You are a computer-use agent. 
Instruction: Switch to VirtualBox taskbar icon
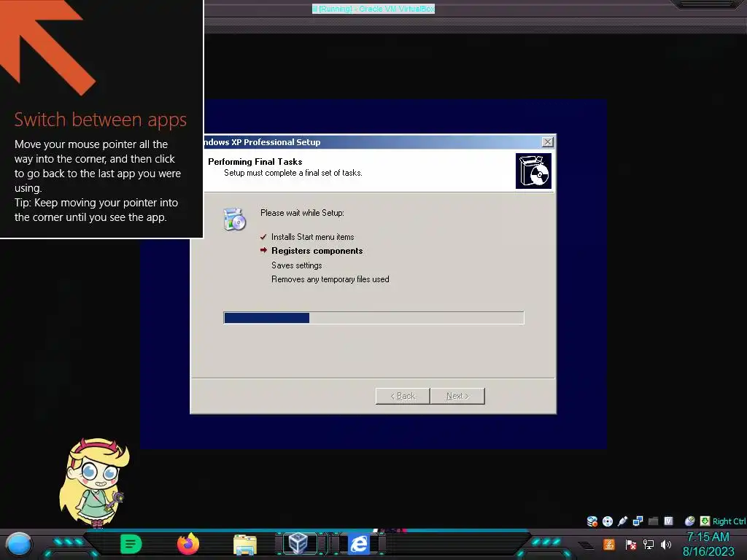coord(300,543)
